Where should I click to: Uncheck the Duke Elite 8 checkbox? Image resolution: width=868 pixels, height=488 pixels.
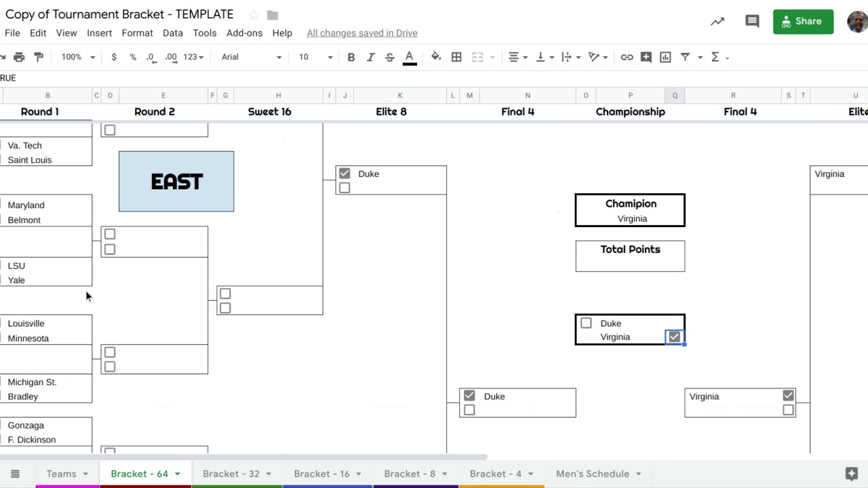click(344, 174)
